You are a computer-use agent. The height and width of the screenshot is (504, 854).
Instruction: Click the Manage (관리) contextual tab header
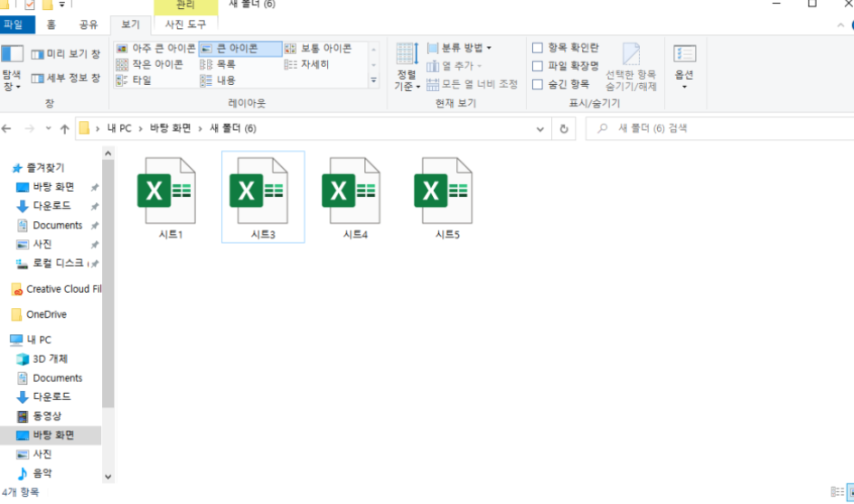click(186, 5)
